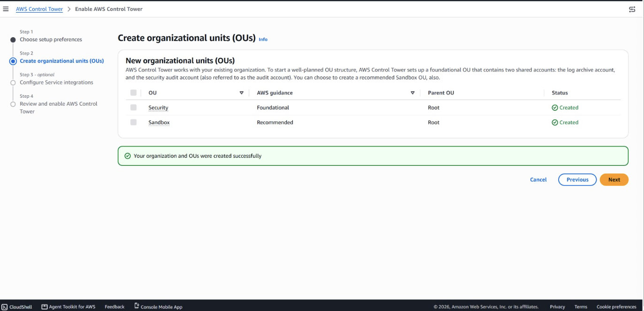Open the preferences icon at top right
The image size is (644, 311).
(632, 9)
